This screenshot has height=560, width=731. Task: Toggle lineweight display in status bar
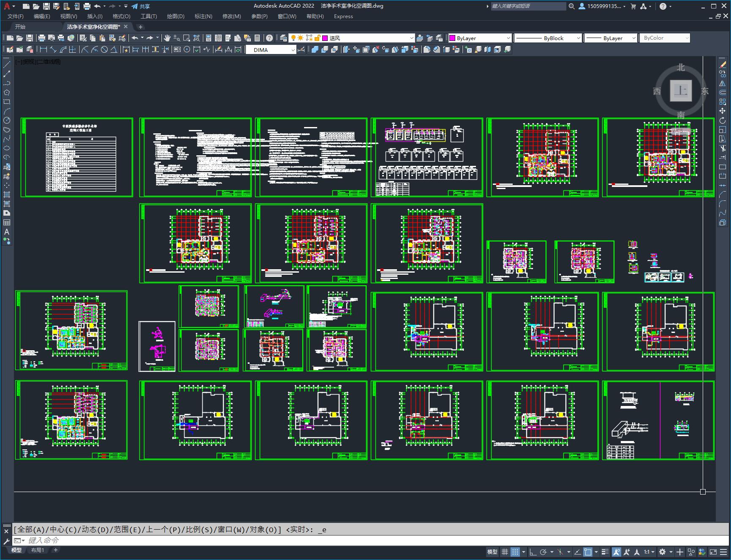(x=605, y=552)
